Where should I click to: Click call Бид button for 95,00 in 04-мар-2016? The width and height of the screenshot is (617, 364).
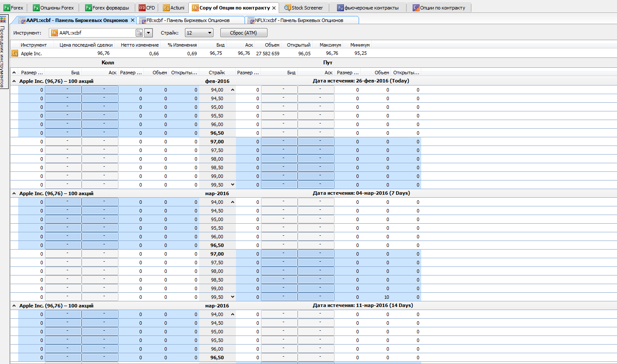(x=63, y=219)
